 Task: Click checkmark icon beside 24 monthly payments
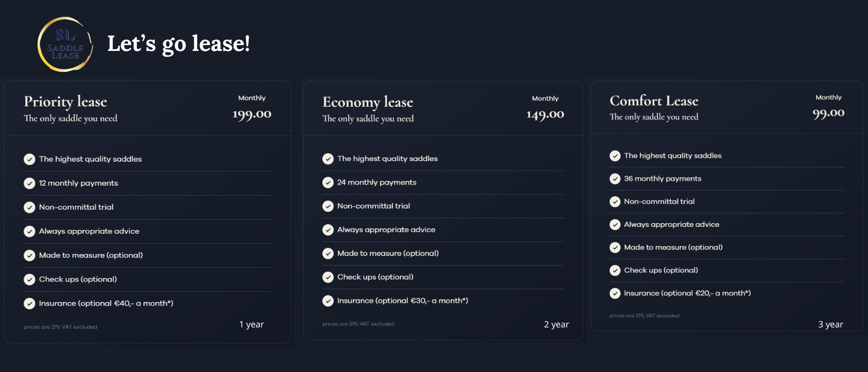(x=328, y=183)
